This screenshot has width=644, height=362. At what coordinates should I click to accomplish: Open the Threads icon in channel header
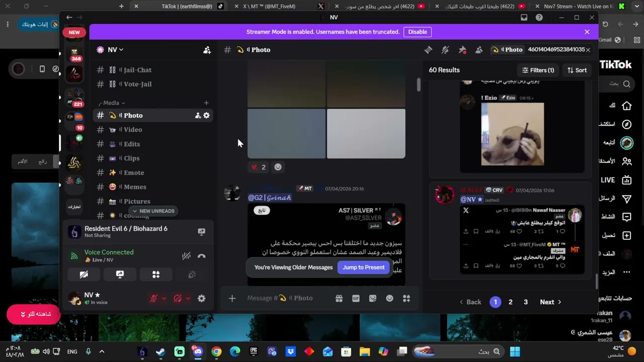click(x=428, y=50)
